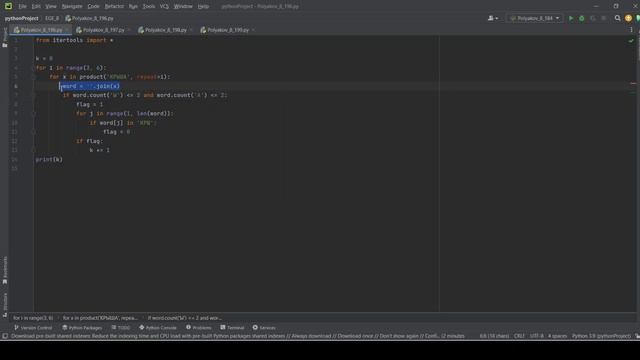This screenshot has width=640, height=360.
Task: Click the cursor position 6:6 indicator
Action: 494,336
